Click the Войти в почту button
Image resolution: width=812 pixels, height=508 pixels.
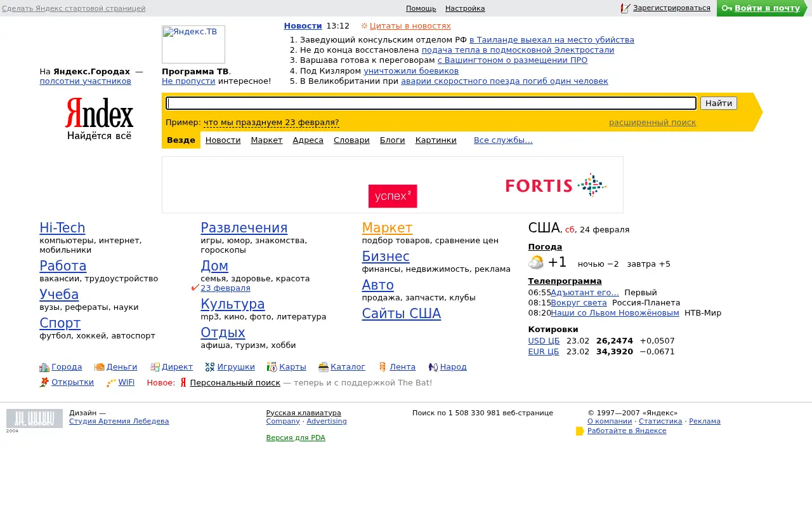(x=761, y=8)
